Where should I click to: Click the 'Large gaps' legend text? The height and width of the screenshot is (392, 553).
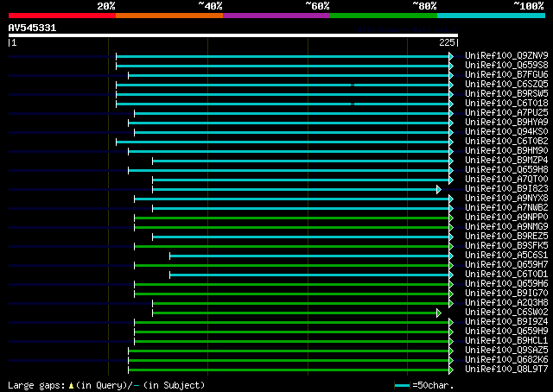pos(36,385)
